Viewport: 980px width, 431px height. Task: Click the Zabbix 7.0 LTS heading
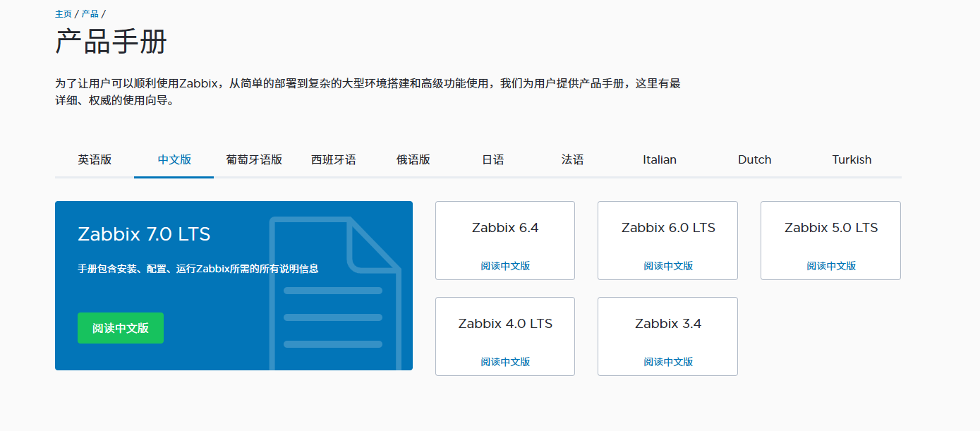144,234
